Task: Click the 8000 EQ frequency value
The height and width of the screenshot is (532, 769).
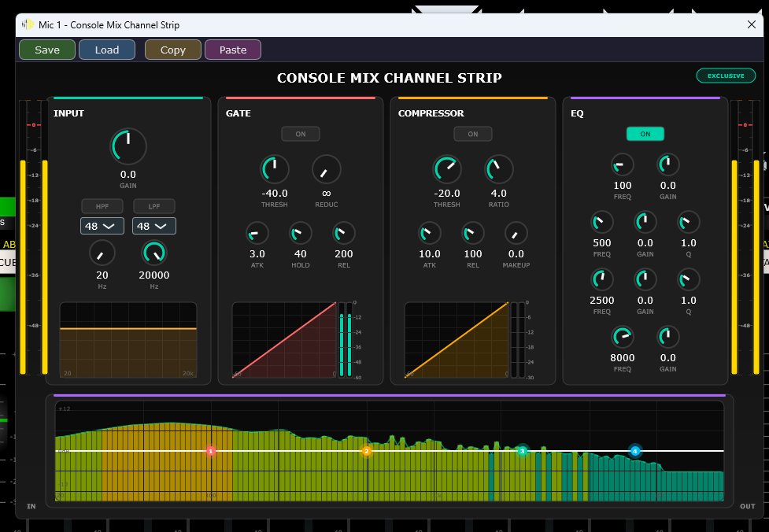Action: pyautogui.click(x=623, y=358)
